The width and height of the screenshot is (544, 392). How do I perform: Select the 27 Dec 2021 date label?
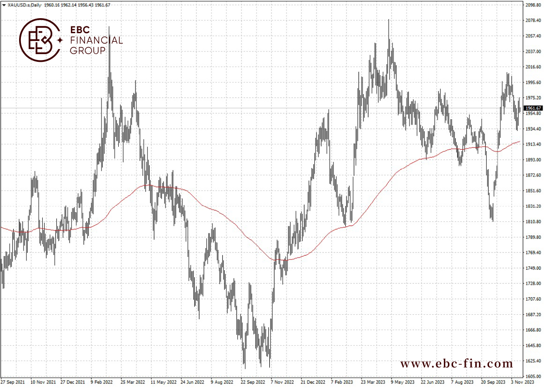[73, 382]
